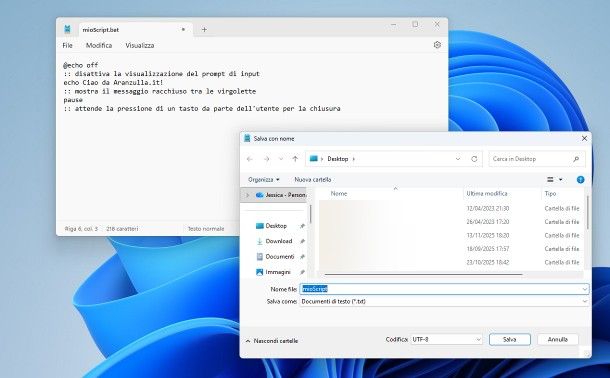Click the 'echo Ciao da Aranzulla.it!' line

(x=113, y=82)
